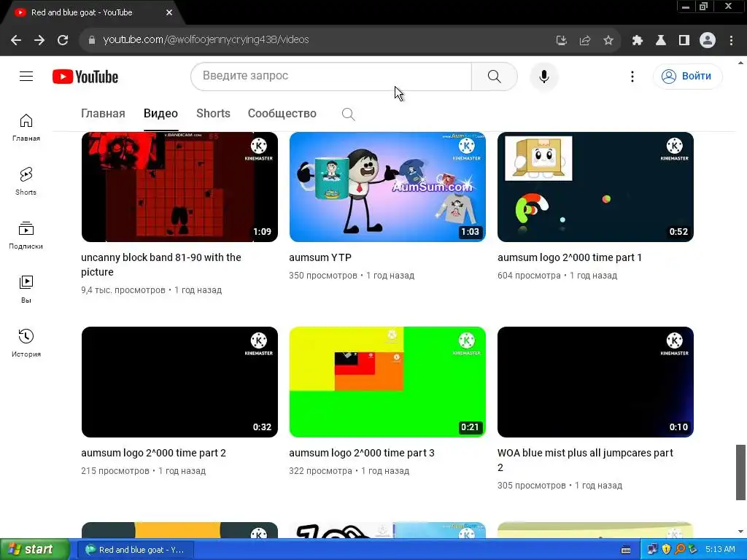Click the install app icon in address bar
The width and height of the screenshot is (747, 560).
tap(562, 40)
